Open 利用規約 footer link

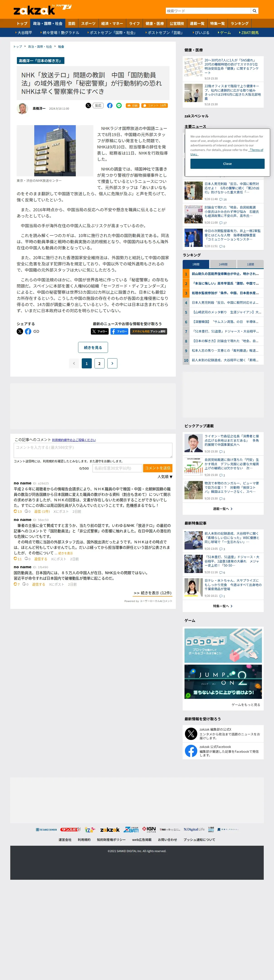(x=84, y=840)
